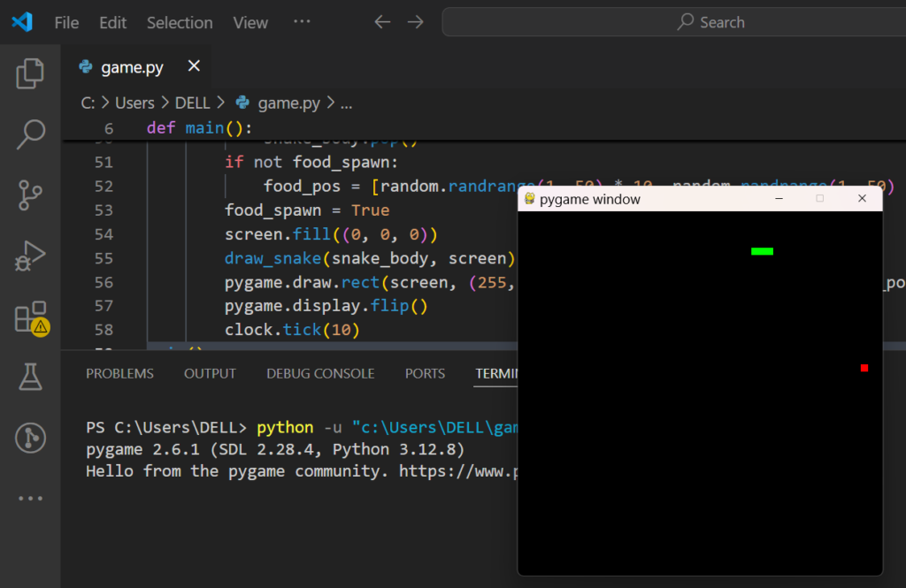
Task: Click the red food square in pygame window
Action: pyautogui.click(x=864, y=367)
